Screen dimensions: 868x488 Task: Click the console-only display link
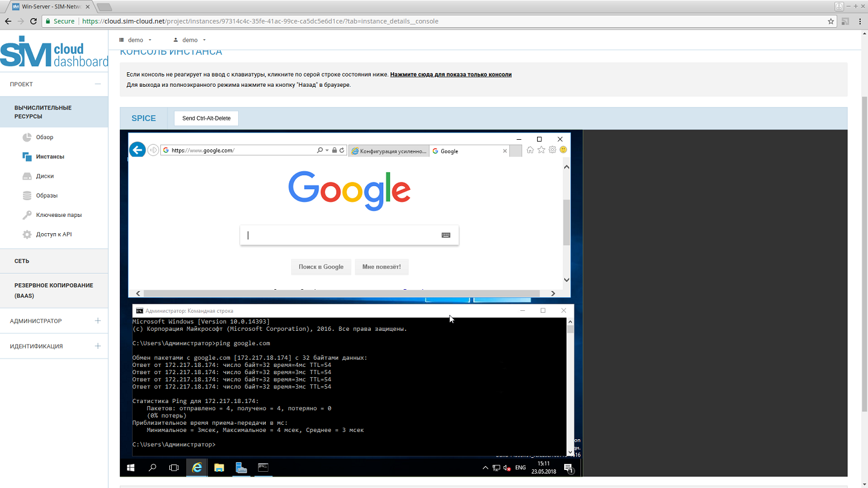click(450, 75)
